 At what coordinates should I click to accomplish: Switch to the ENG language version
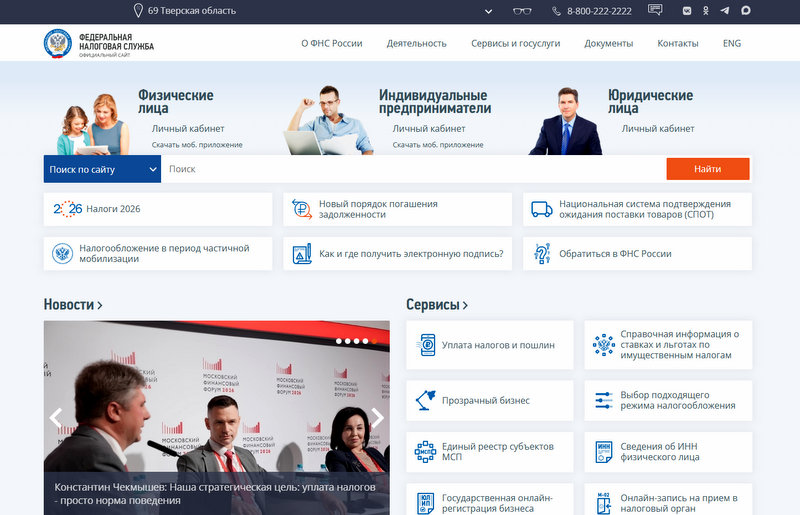732,43
